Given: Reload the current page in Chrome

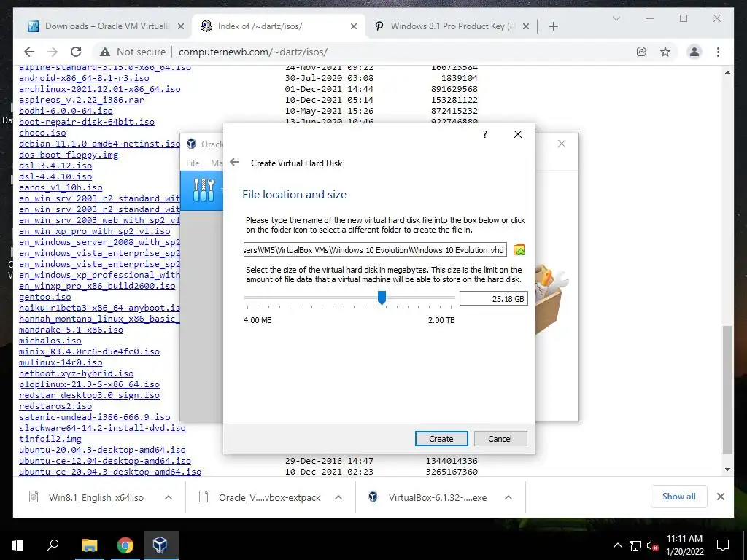Looking at the screenshot, I should (x=76, y=52).
